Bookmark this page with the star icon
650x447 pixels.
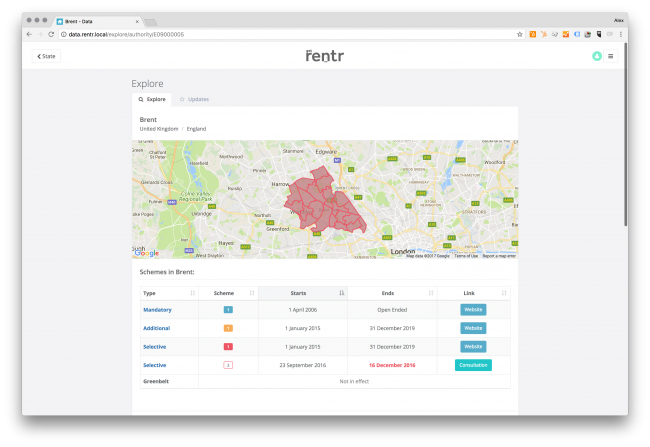click(x=519, y=34)
